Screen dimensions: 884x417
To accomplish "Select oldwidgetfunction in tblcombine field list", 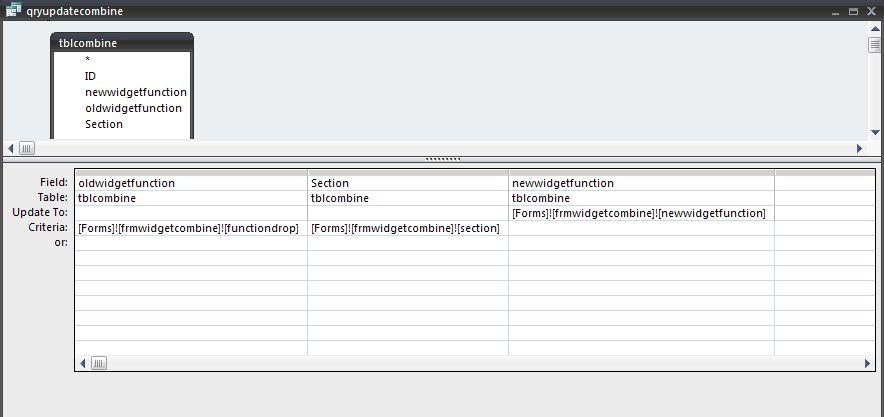I will [134, 108].
